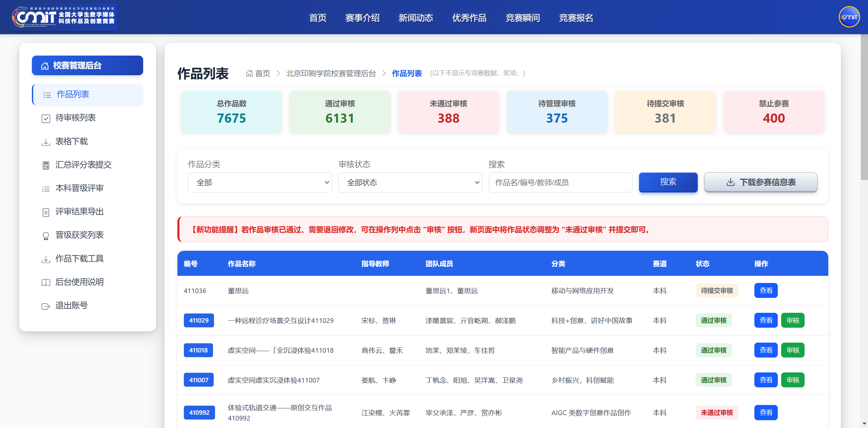Click the 411029 number badge
Image resolution: width=868 pixels, height=428 pixels.
point(199,320)
